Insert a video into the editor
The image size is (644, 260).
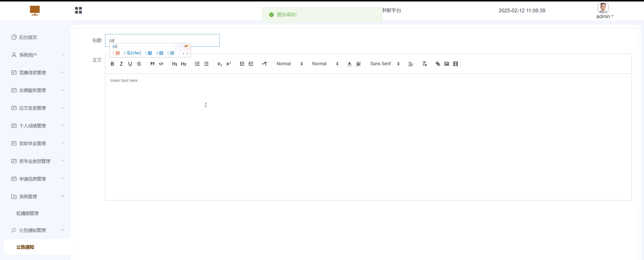point(455,64)
